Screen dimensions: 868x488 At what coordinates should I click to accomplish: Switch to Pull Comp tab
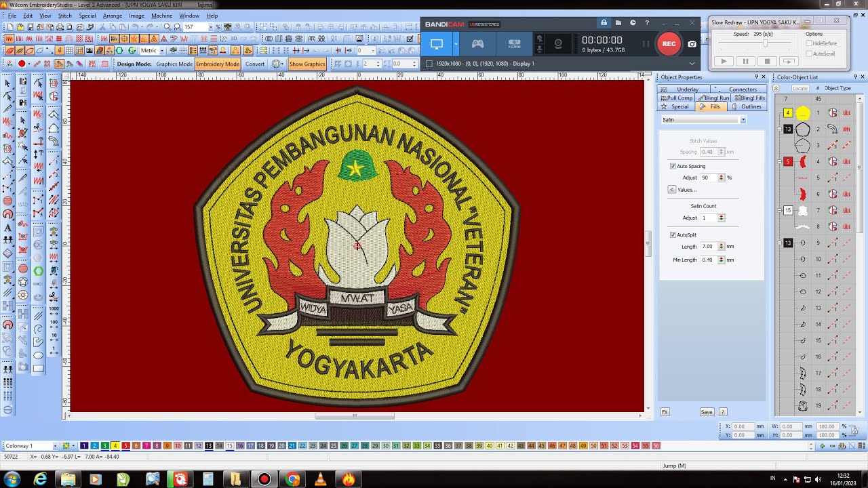[676, 98]
